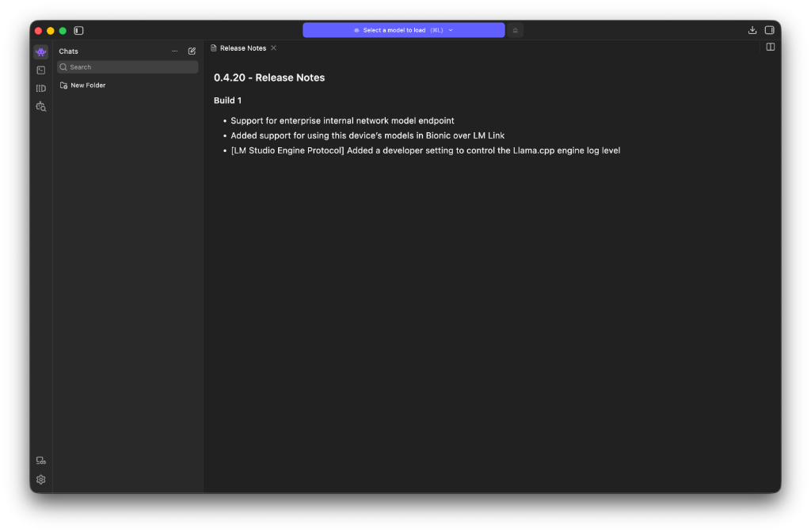The image size is (811, 532).
Task: Open the Chat view icon in sidebar
Action: pos(41,51)
